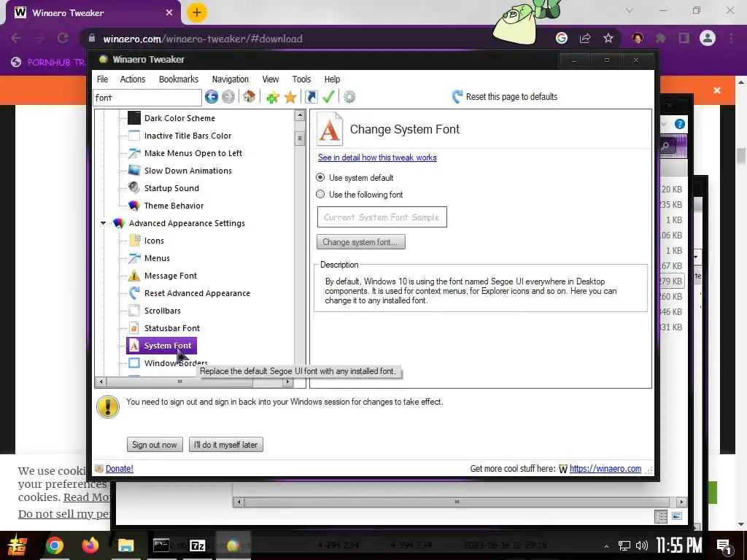Click the volume icon in system tray
Screen dimensions: 747x560
point(642,545)
